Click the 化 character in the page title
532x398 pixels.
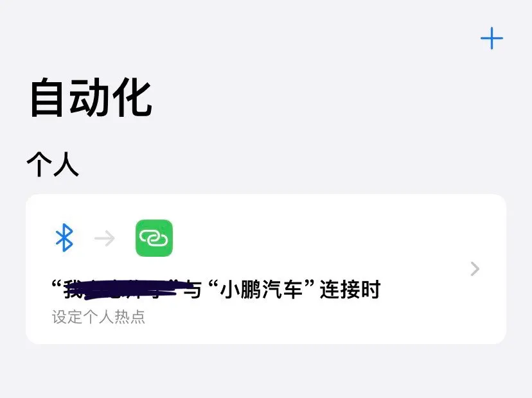tap(132, 98)
